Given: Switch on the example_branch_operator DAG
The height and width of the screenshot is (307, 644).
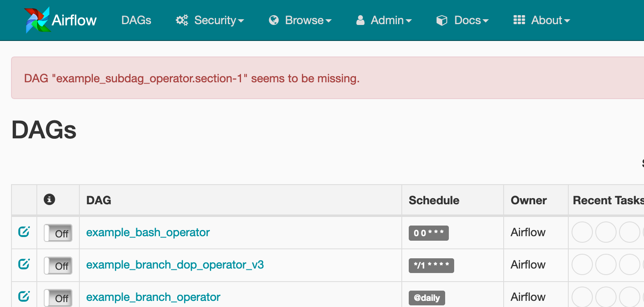Looking at the screenshot, I should (58, 298).
